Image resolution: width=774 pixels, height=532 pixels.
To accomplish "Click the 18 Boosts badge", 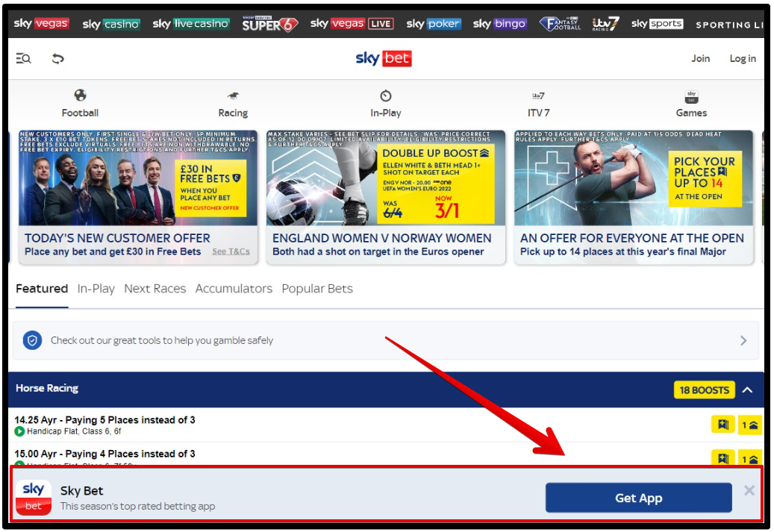I will [704, 390].
